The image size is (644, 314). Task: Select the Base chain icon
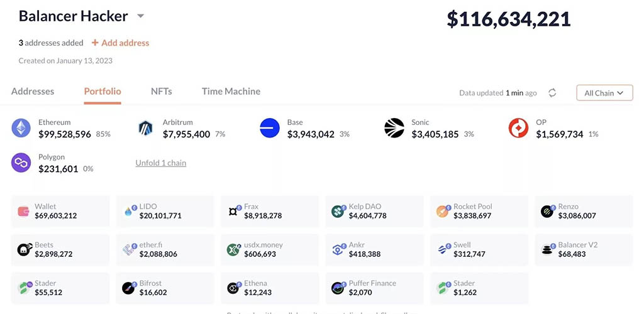[270, 128]
